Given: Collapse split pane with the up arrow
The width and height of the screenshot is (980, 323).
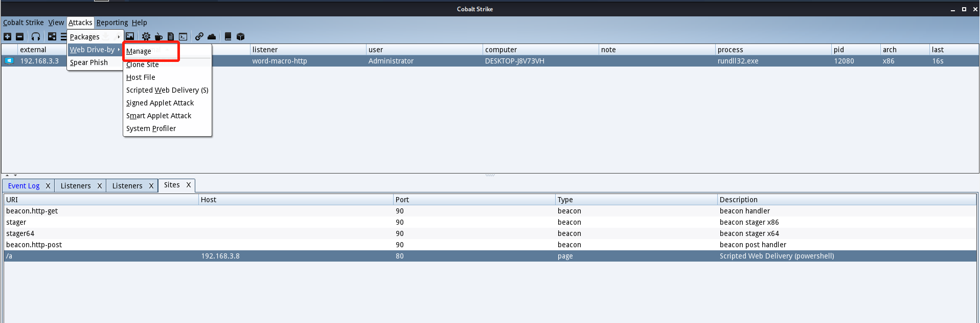Looking at the screenshot, I should tap(7, 175).
